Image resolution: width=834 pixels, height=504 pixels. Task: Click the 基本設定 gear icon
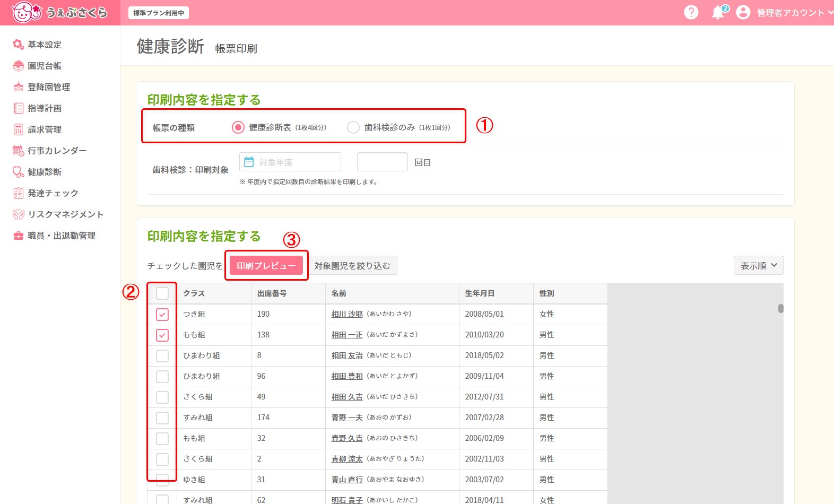point(19,45)
